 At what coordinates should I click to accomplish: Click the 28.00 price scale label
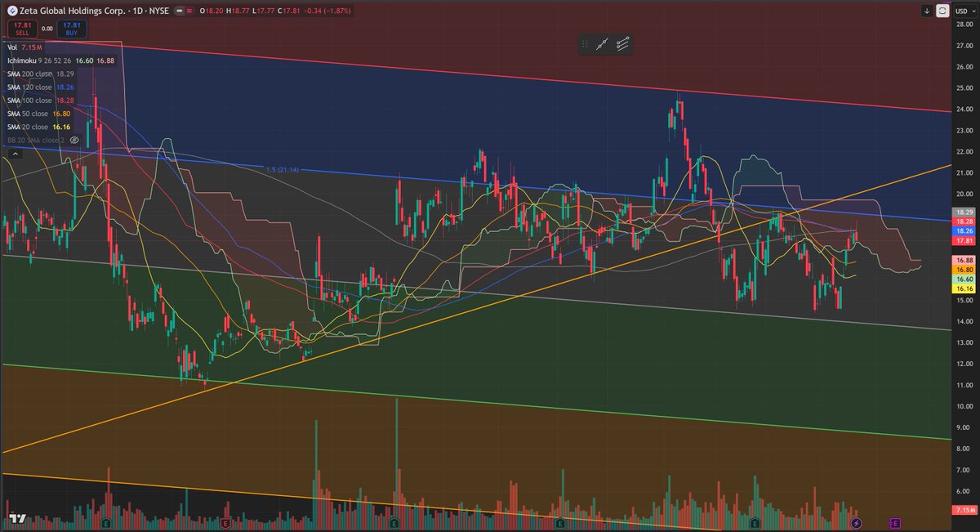click(964, 24)
